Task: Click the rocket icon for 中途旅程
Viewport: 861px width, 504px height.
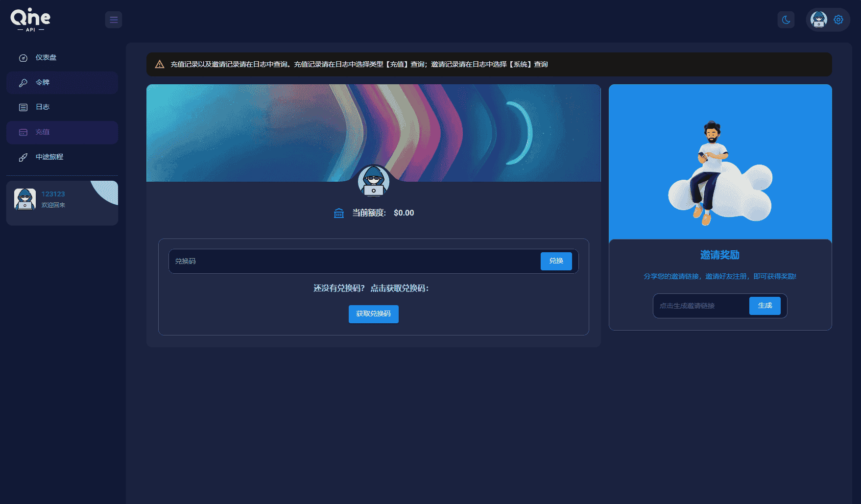Action: coord(23,157)
